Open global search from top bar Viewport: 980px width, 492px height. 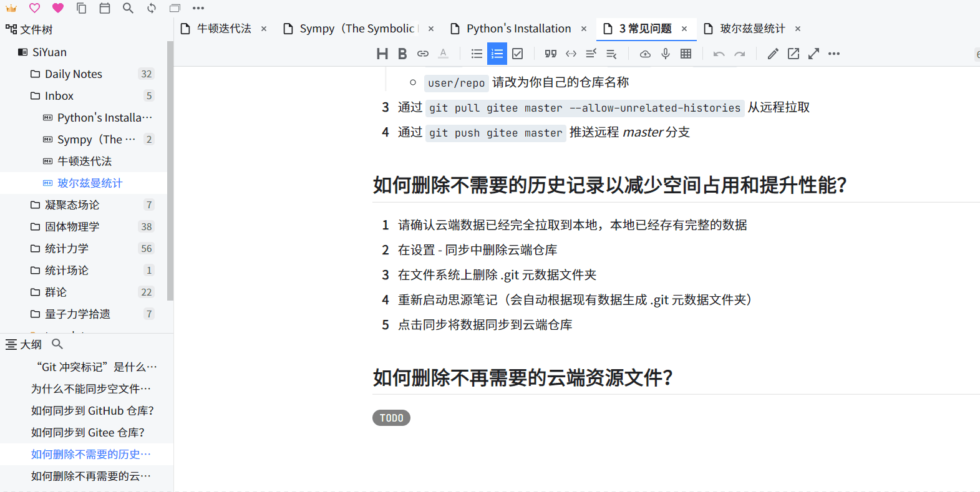128,8
